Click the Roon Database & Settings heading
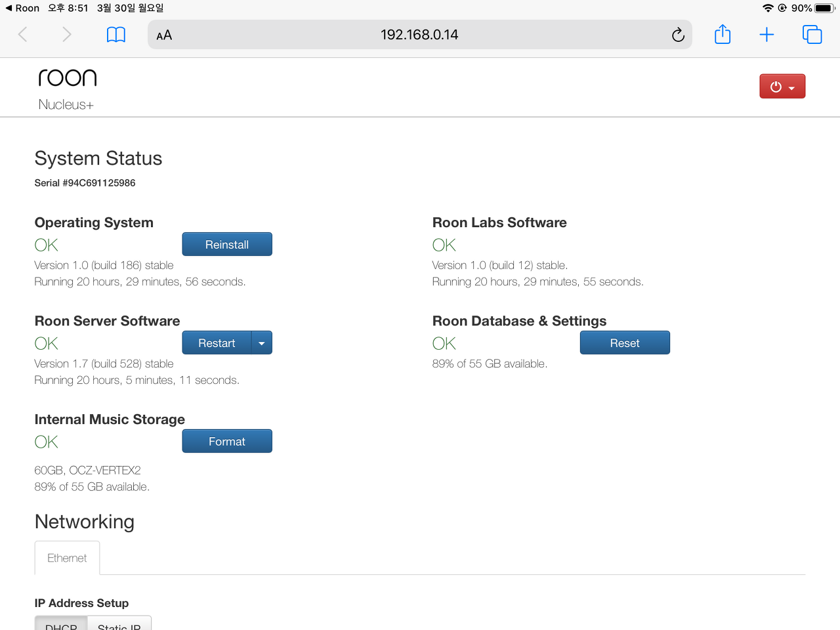 [520, 321]
